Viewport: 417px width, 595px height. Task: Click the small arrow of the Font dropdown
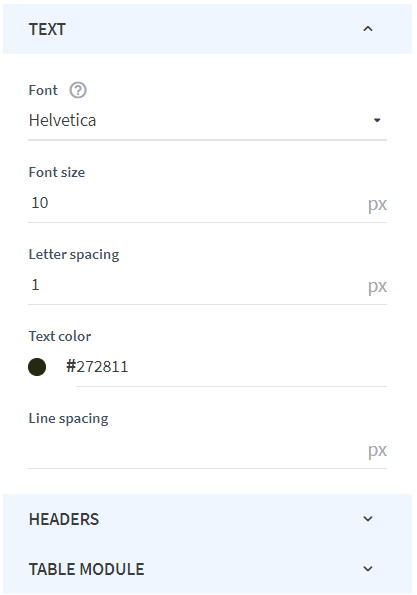click(377, 120)
